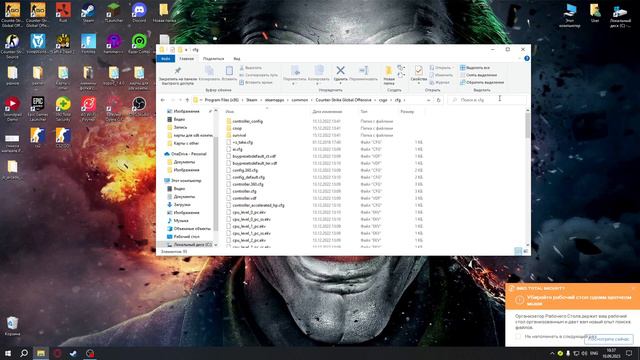Open the Delete button dropdown arrow
Screen dimensions: 640x360
pyautogui.click(x=340, y=84)
